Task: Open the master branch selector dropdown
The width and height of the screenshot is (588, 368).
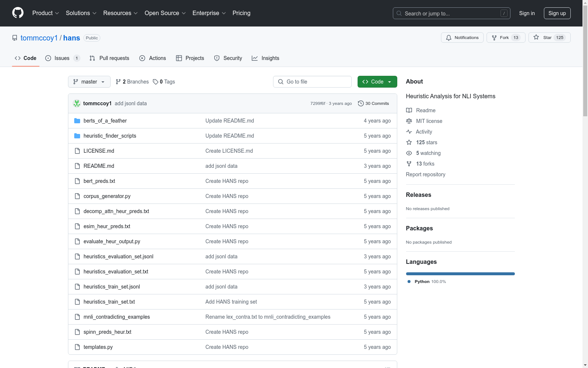Action: pos(89,82)
